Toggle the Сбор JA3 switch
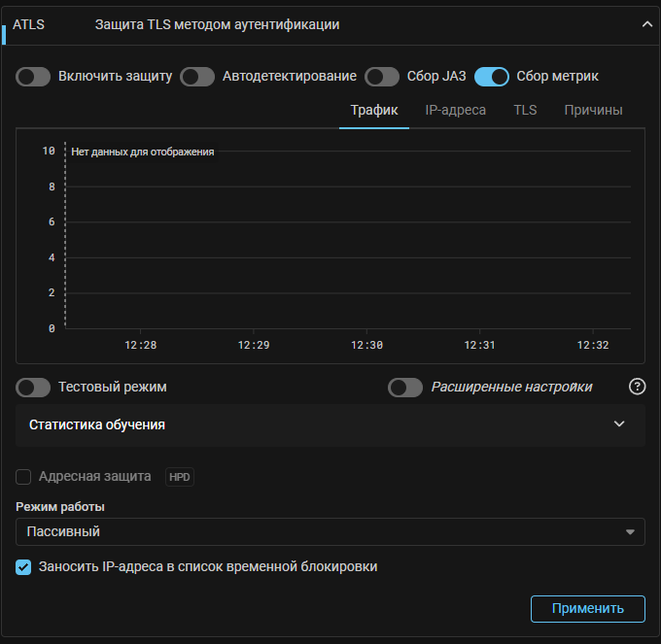 pyautogui.click(x=382, y=77)
